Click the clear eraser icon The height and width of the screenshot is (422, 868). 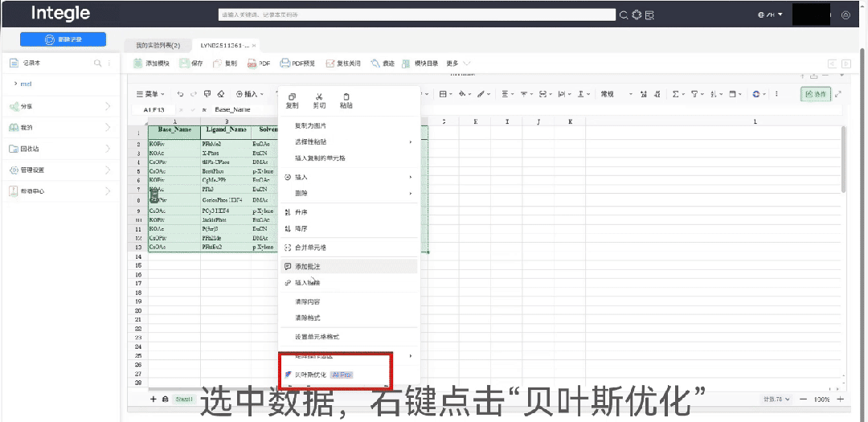221,94
